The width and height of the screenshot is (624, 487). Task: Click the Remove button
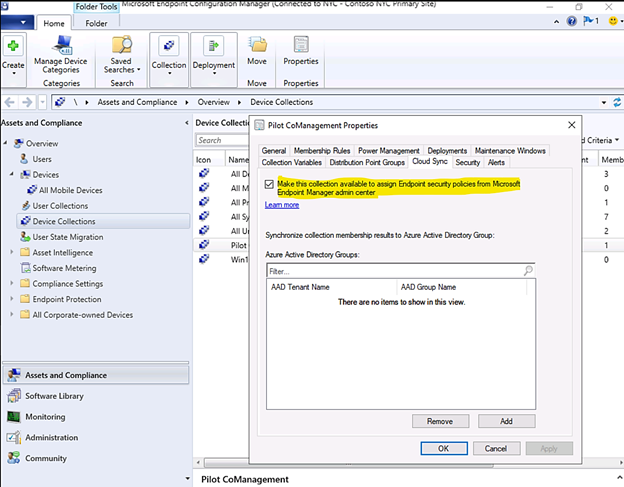tap(440, 421)
